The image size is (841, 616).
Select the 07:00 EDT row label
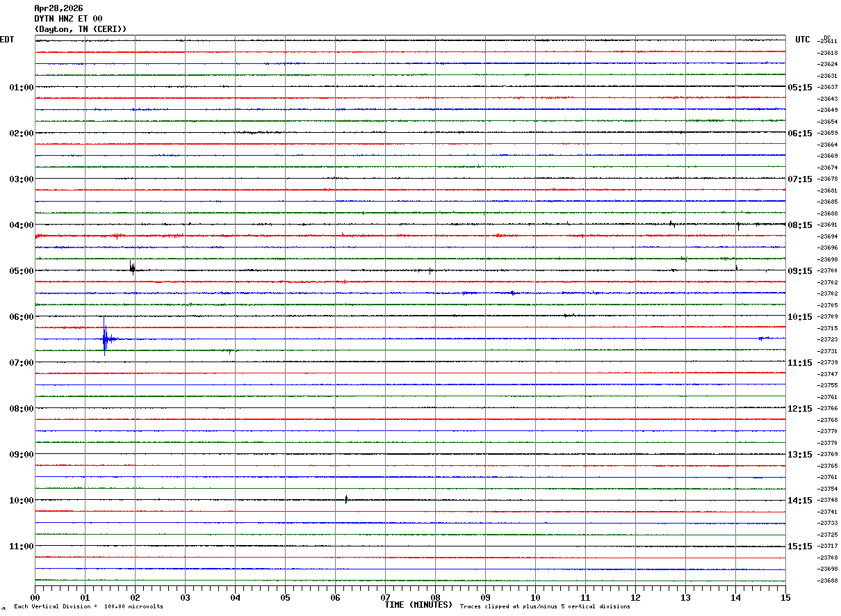click(x=22, y=363)
